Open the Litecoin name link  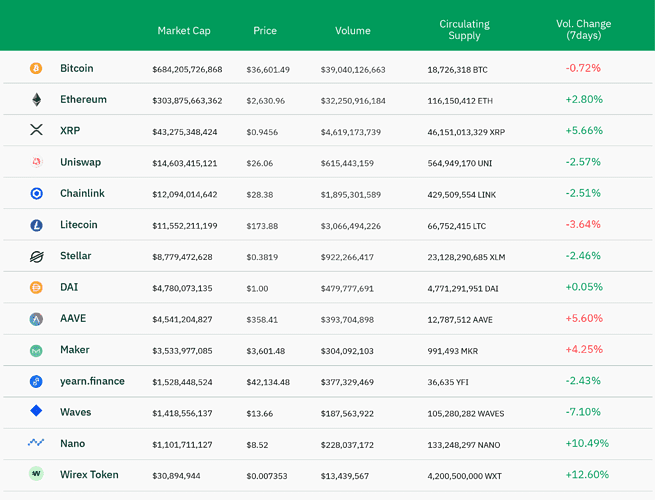click(79, 225)
